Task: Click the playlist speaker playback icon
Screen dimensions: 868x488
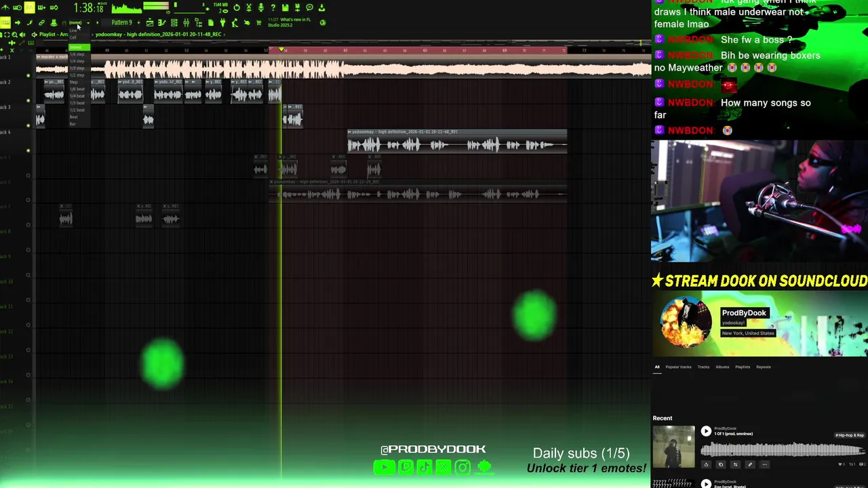Action: coord(22,35)
